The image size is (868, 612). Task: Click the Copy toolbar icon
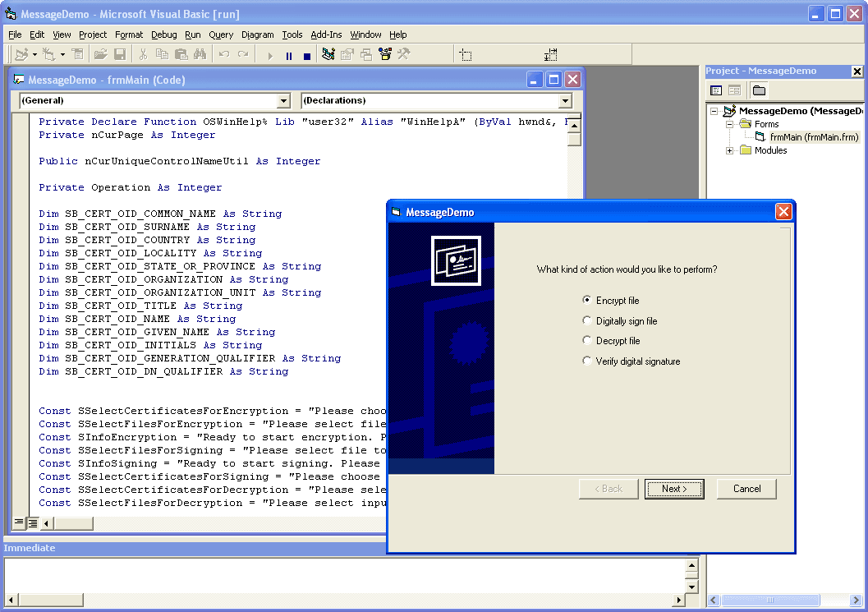coord(163,54)
